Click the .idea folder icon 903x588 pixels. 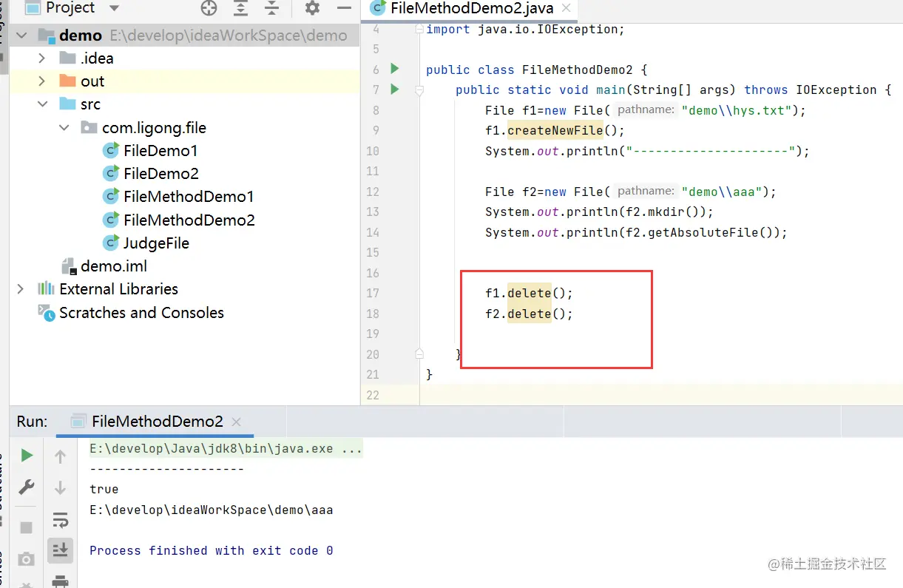pyautogui.click(x=67, y=58)
